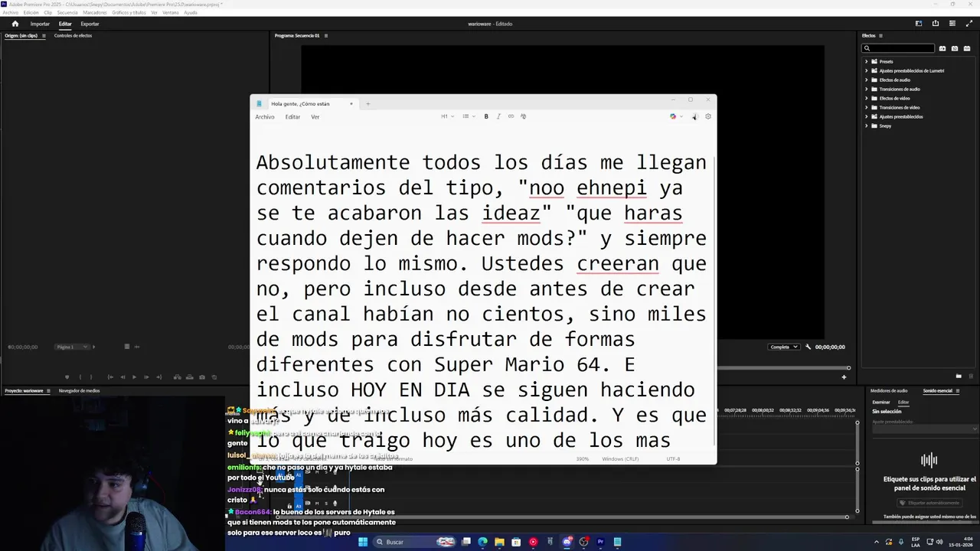Insert link in Notepad toolbar
This screenshot has width=980, height=551.
pyautogui.click(x=511, y=116)
